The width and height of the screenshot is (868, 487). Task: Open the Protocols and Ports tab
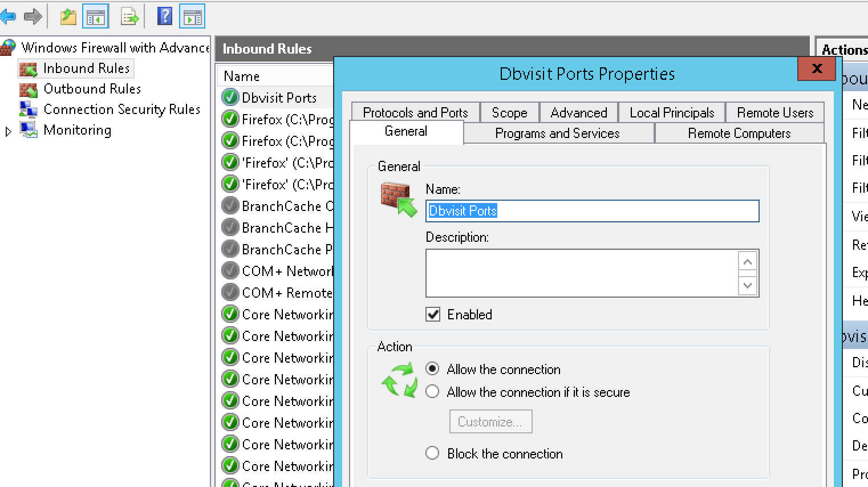pos(415,112)
